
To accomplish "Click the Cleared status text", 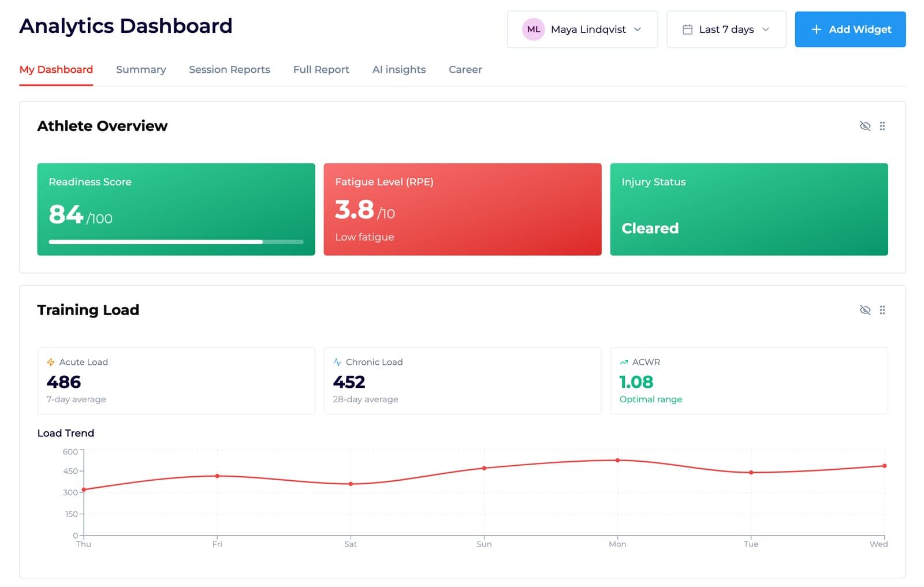I will [650, 228].
